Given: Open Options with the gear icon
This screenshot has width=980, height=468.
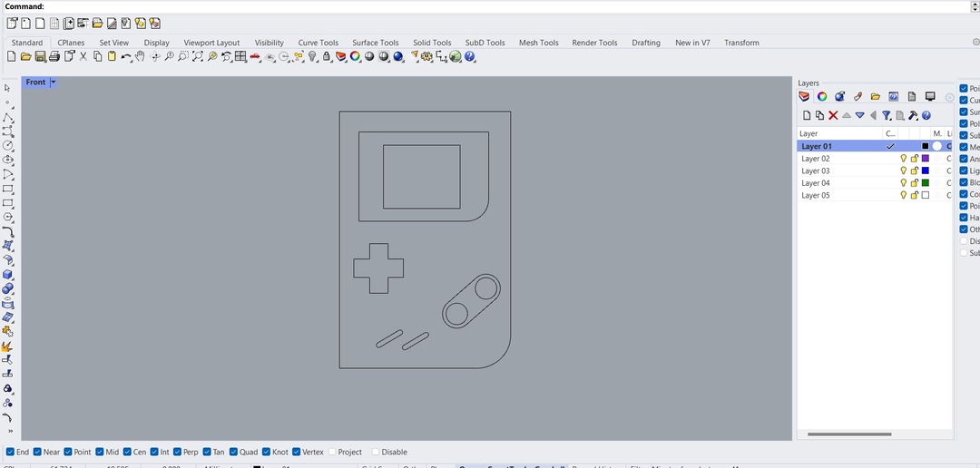Looking at the screenshot, I should click(427, 57).
